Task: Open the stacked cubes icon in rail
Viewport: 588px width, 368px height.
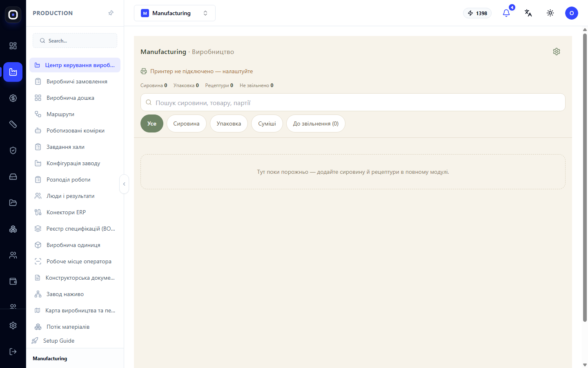Action: coord(13,229)
